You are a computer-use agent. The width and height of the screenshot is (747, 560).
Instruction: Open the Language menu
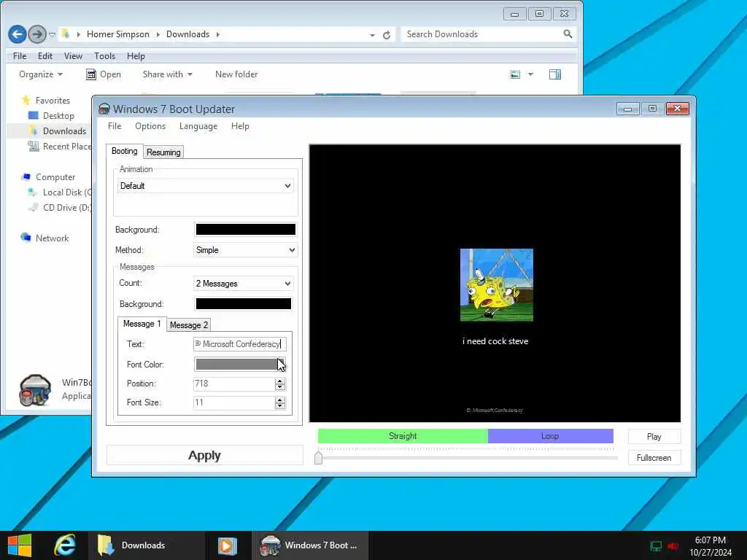pos(198,126)
